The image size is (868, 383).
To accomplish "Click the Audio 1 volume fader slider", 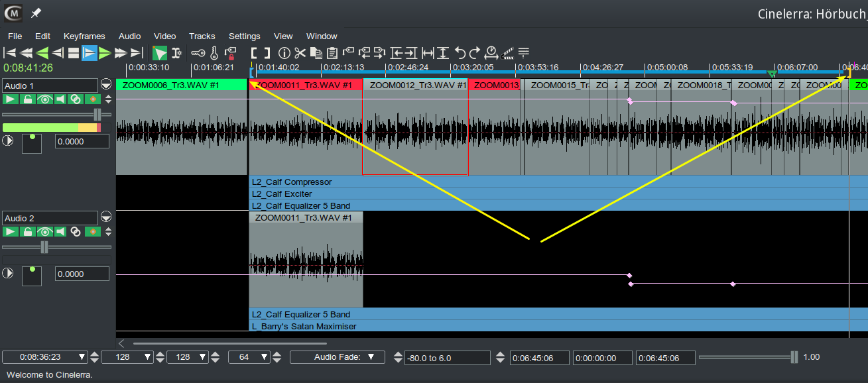I will pyautogui.click(x=97, y=115).
